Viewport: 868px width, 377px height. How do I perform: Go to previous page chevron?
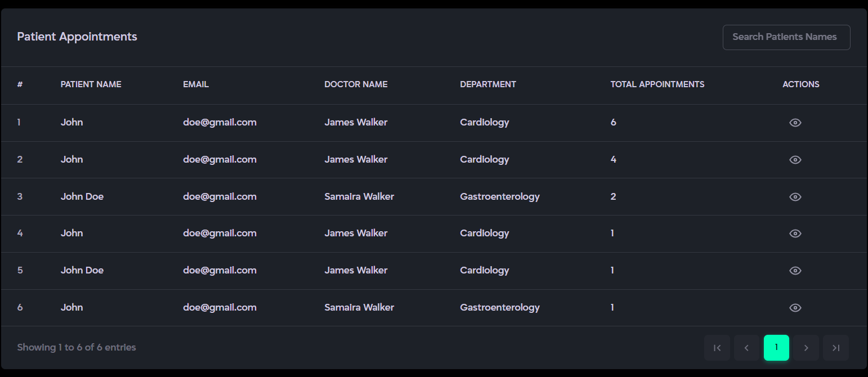[x=746, y=348]
